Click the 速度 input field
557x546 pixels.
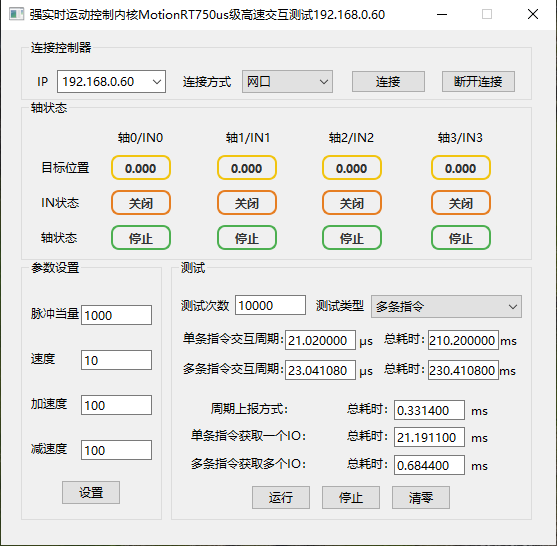click(116, 360)
